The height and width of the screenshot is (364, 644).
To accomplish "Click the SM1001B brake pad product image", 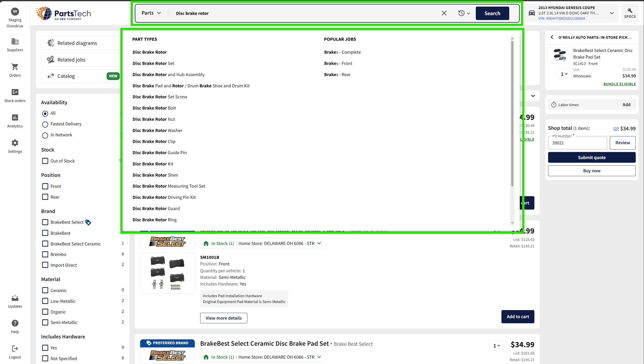I will 167,273.
